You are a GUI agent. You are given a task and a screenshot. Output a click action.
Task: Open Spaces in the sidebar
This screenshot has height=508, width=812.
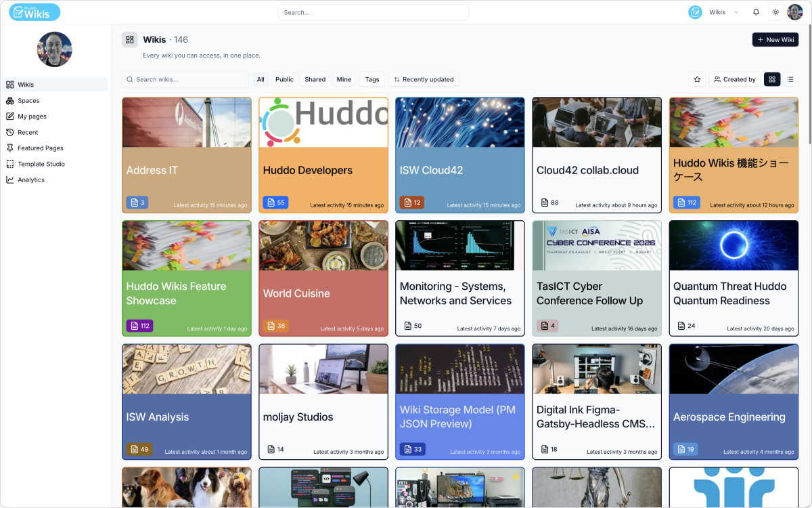(x=55, y=100)
